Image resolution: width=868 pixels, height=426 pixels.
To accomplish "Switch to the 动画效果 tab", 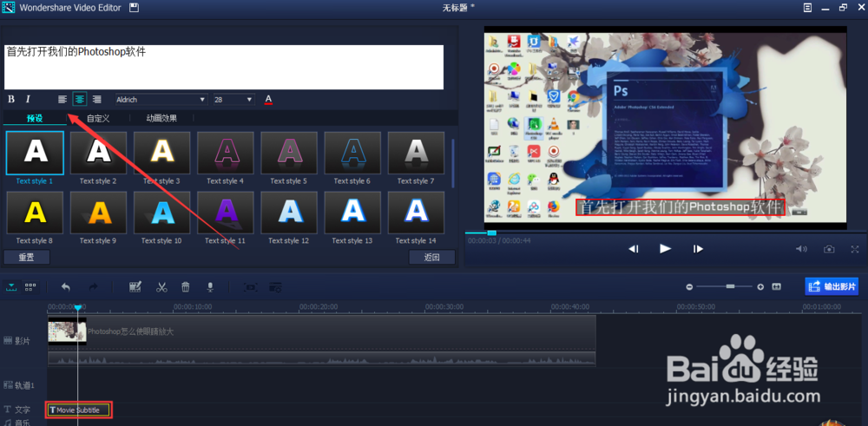I will [x=161, y=118].
